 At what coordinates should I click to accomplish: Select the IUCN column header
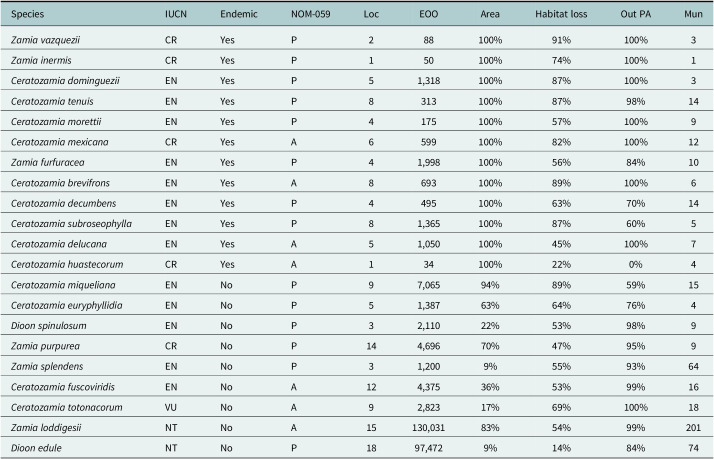coord(176,14)
